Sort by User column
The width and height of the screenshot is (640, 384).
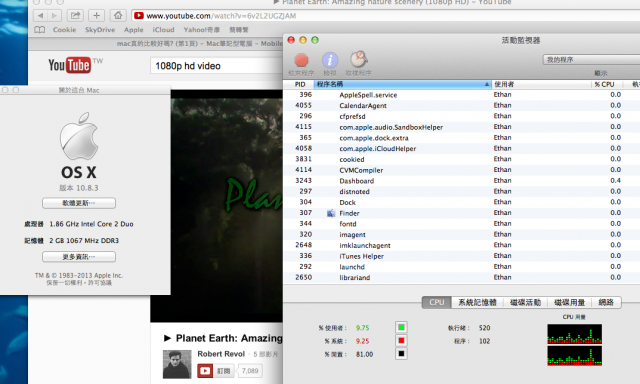[x=541, y=84]
